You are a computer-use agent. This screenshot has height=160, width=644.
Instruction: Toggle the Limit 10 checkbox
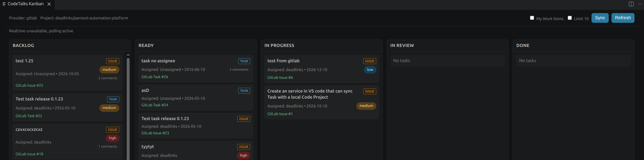tap(570, 18)
